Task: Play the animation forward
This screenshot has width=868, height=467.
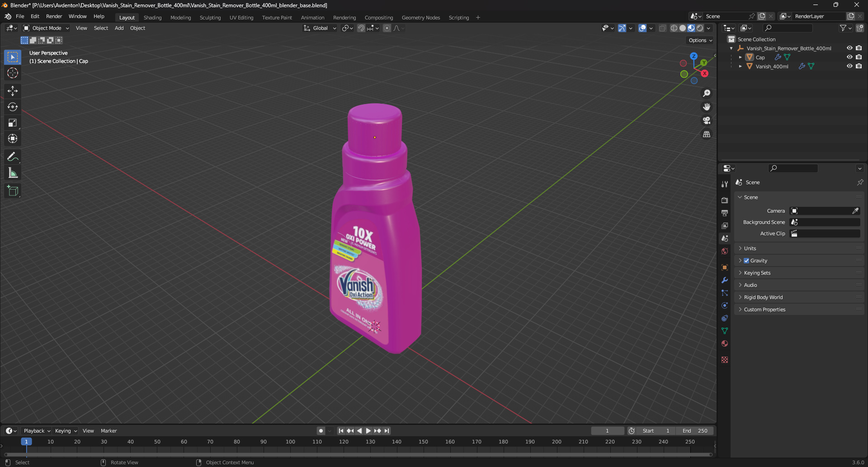Action: coord(368,431)
